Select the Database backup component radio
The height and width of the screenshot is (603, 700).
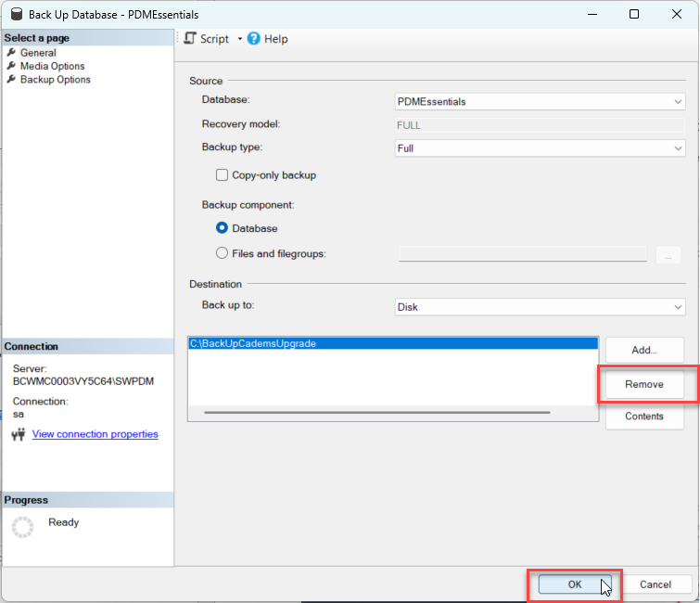click(x=222, y=228)
